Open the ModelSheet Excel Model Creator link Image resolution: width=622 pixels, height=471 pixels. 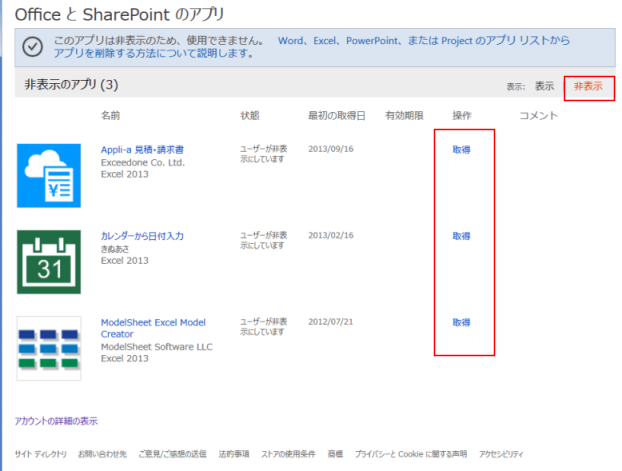click(153, 328)
